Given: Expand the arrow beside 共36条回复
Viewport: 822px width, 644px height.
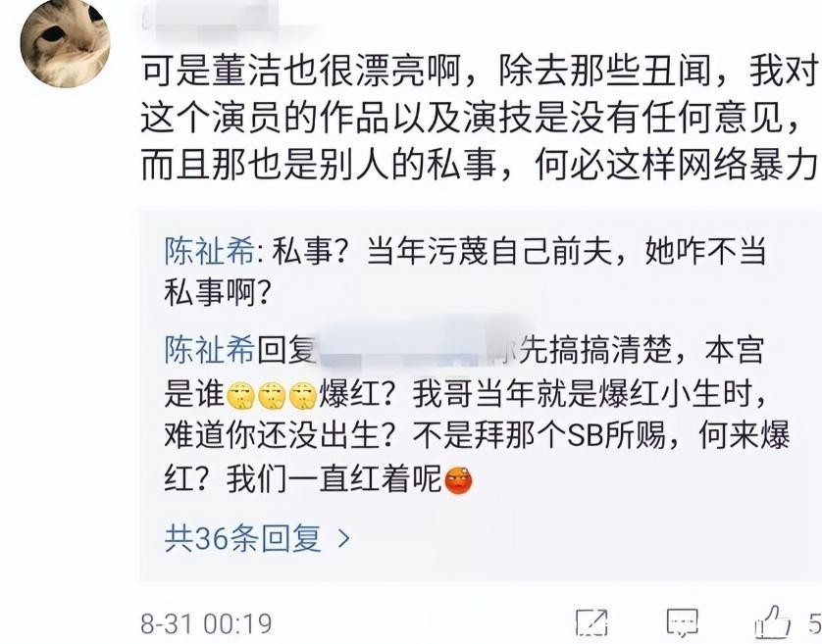Looking at the screenshot, I should point(344,538).
